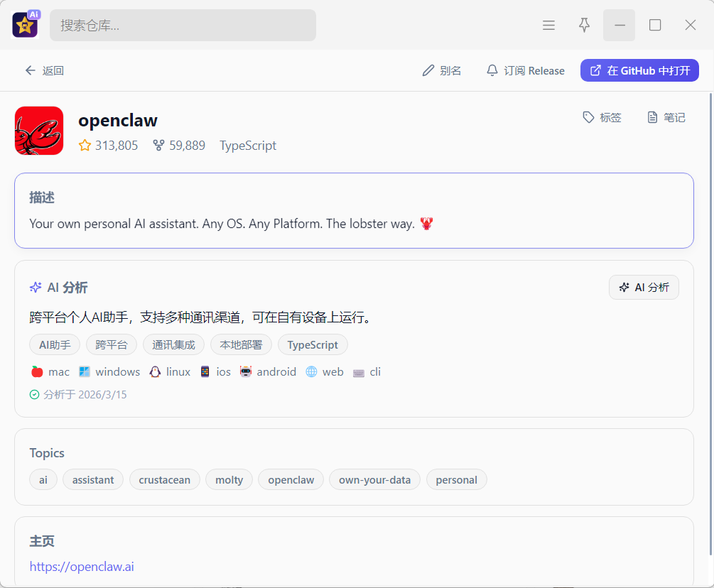
Task: Open repository via 在 GitHub 中打开
Action: coord(639,70)
